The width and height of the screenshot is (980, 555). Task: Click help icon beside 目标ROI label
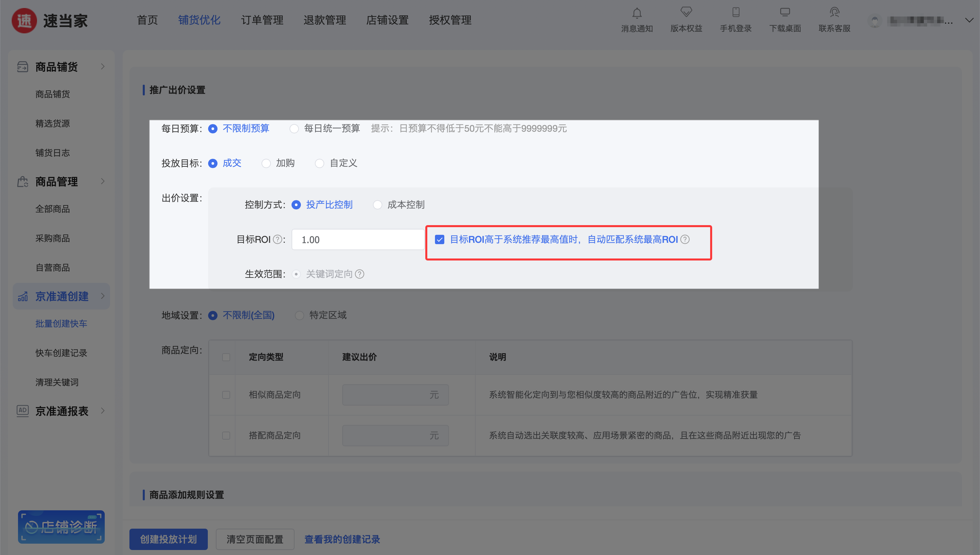tap(278, 239)
